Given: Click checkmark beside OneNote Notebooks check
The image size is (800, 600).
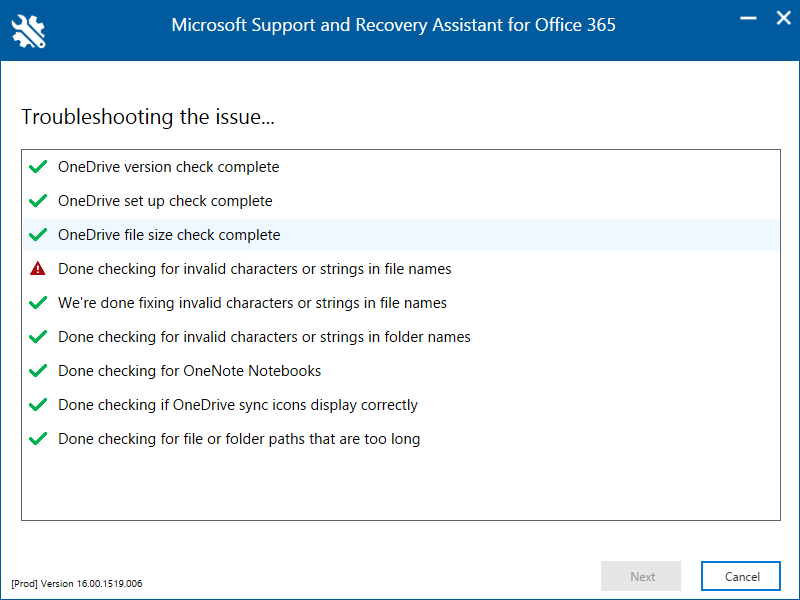Looking at the screenshot, I should [38, 371].
